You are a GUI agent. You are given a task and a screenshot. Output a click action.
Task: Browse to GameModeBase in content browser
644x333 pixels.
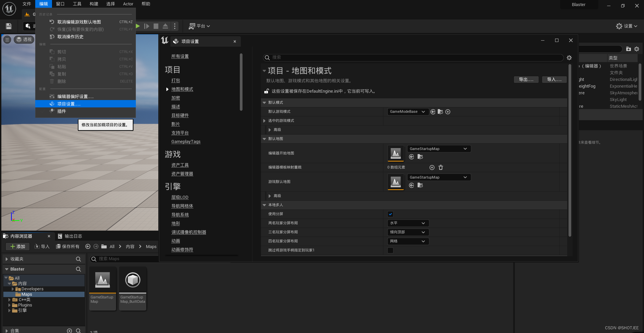(440, 112)
